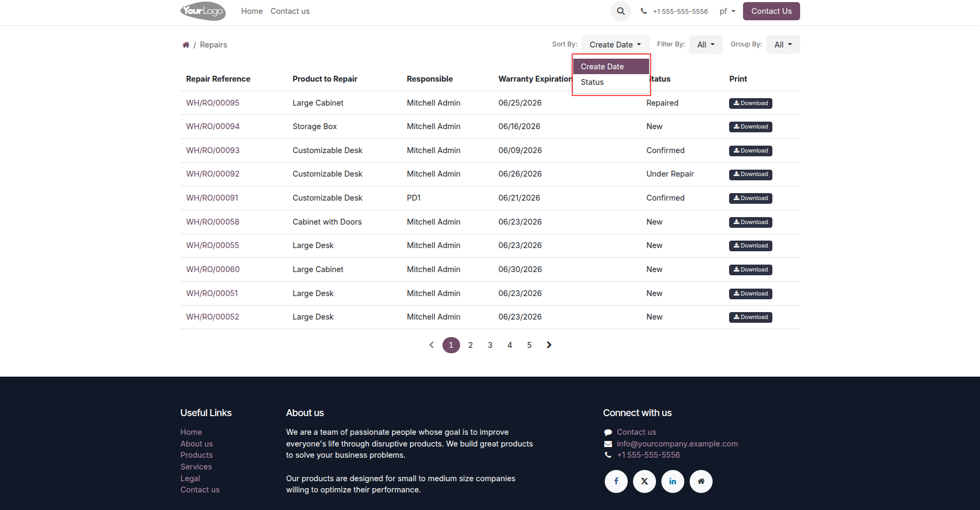Image resolution: width=980 pixels, height=510 pixels.
Task: Open the footer Services link
Action: point(196,467)
